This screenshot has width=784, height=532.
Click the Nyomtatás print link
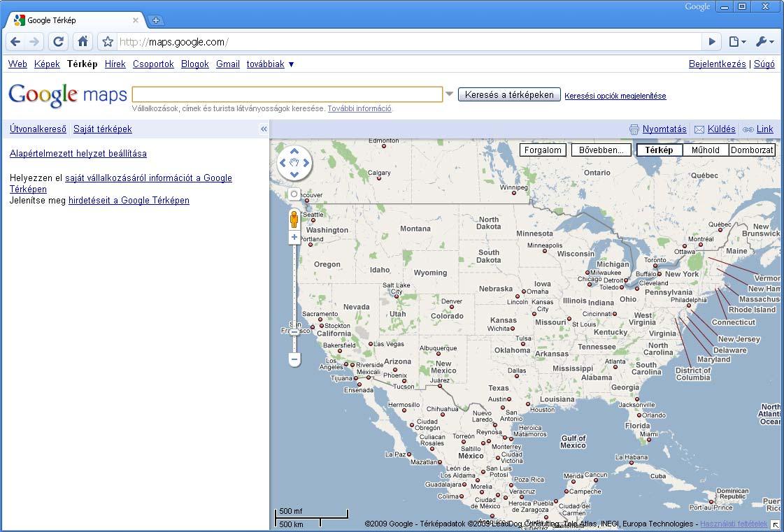pyautogui.click(x=664, y=129)
